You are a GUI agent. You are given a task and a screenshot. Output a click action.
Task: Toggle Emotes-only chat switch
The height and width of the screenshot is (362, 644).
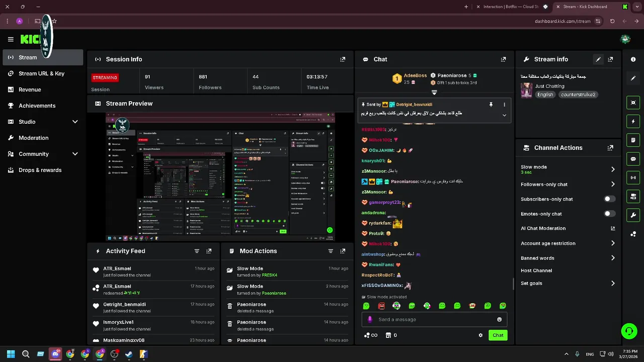point(609,214)
